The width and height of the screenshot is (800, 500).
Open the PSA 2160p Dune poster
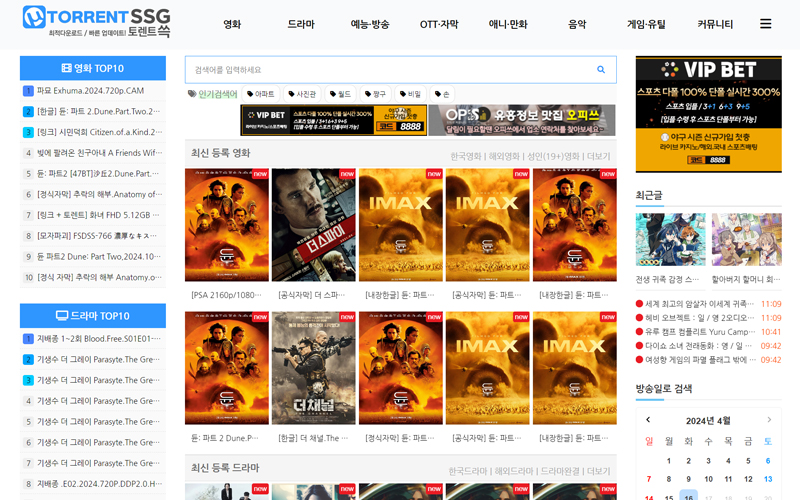click(227, 224)
